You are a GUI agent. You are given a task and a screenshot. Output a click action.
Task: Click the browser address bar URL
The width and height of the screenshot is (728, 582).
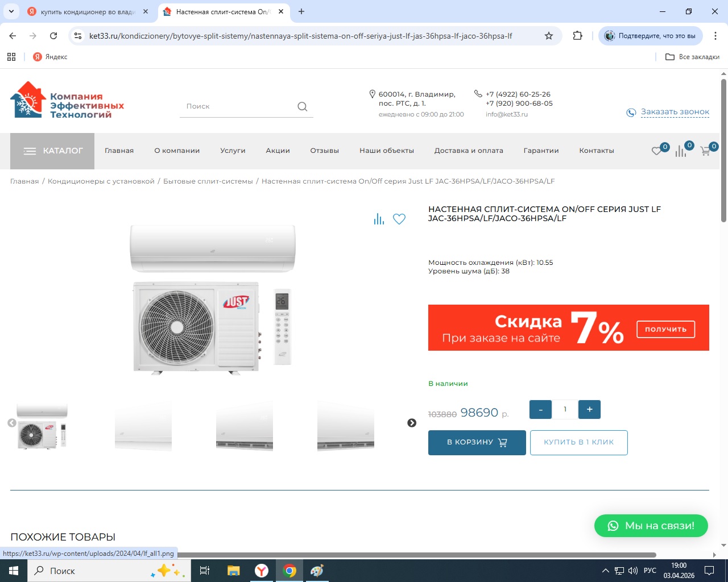pos(300,36)
